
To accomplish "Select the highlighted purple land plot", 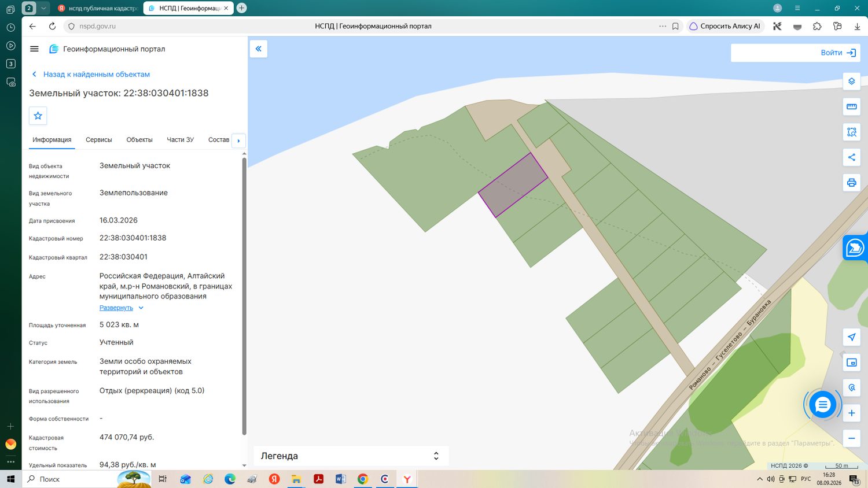I will [x=513, y=184].
